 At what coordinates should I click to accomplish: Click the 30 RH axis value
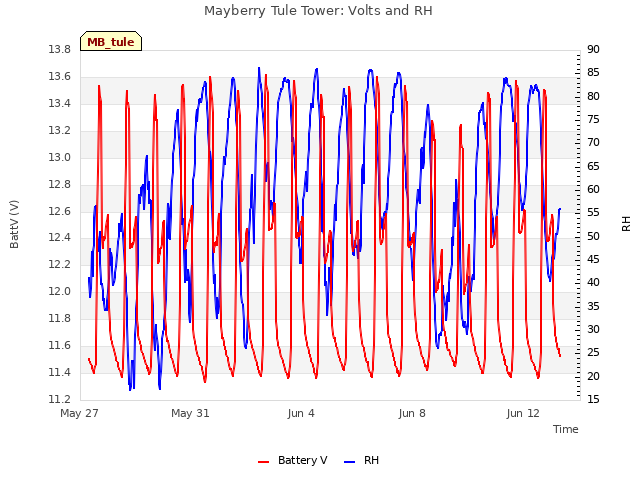tap(593, 329)
